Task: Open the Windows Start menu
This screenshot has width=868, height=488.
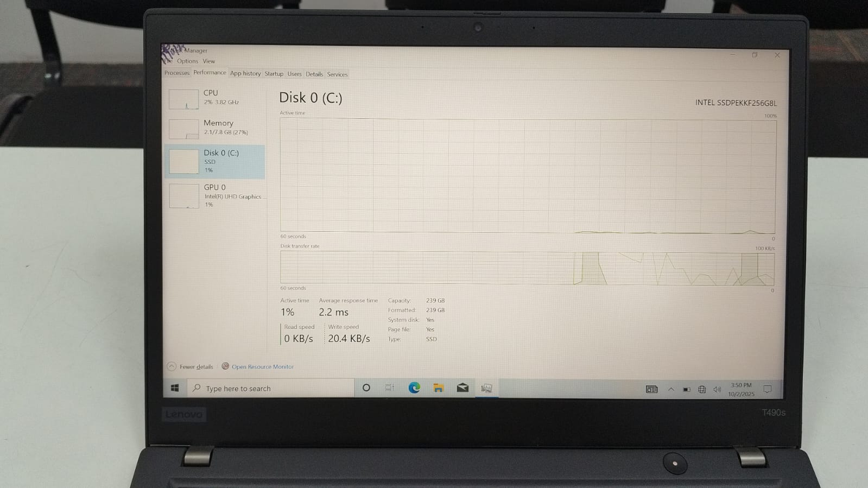Action: click(x=175, y=388)
